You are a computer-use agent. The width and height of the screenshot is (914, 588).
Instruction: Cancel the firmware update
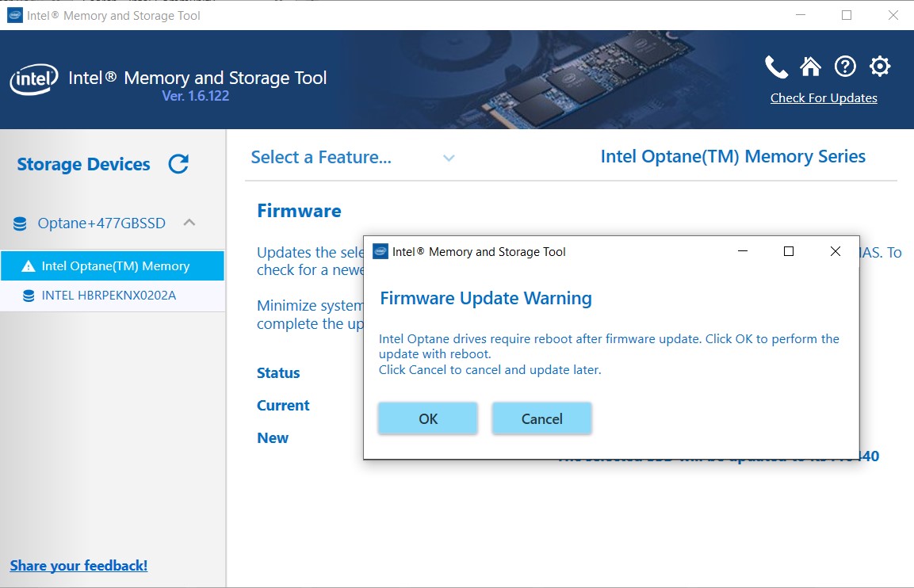coord(541,418)
